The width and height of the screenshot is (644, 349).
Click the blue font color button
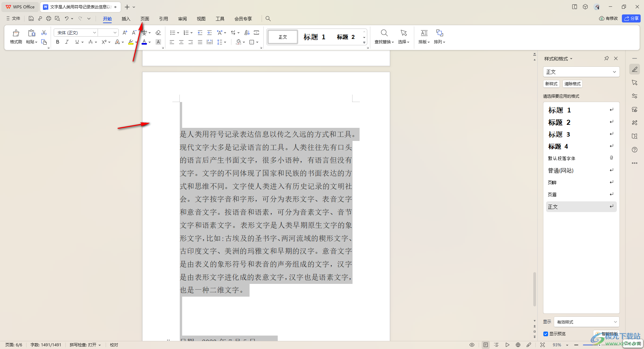click(x=144, y=42)
